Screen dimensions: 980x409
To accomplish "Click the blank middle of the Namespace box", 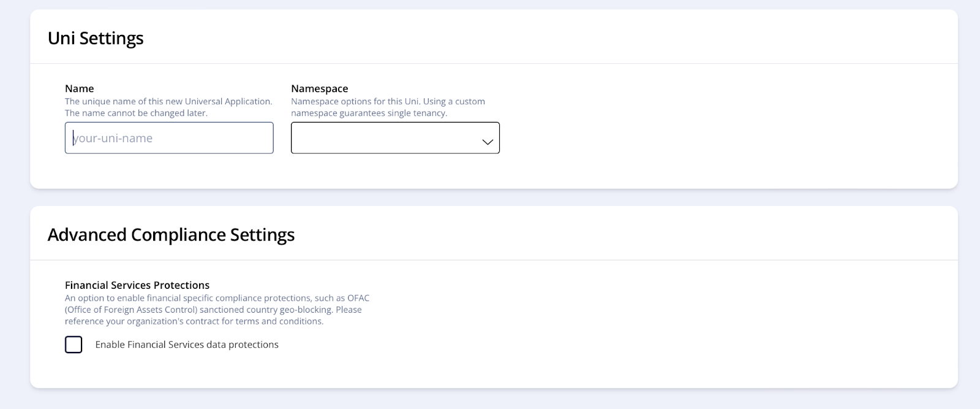I will [386, 138].
